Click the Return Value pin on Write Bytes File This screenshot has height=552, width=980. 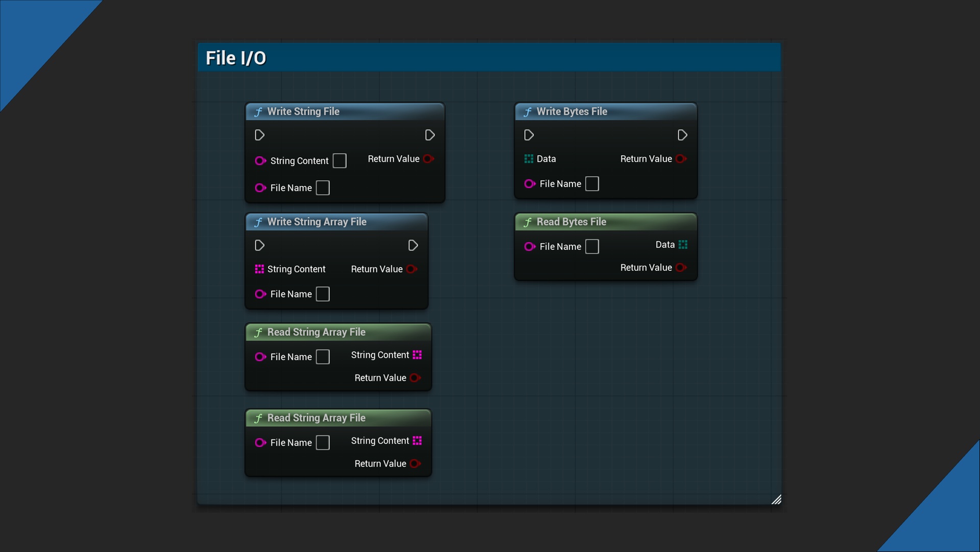pos(681,159)
